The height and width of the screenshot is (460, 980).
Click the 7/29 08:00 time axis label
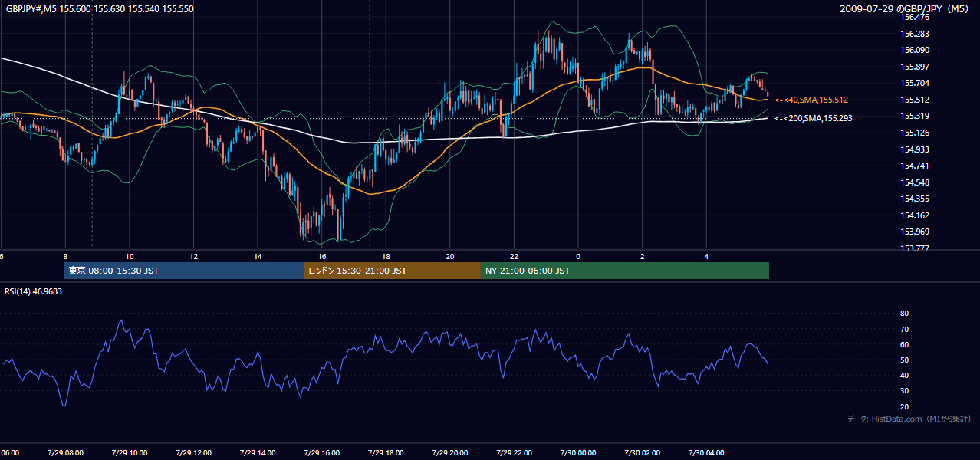[64, 453]
